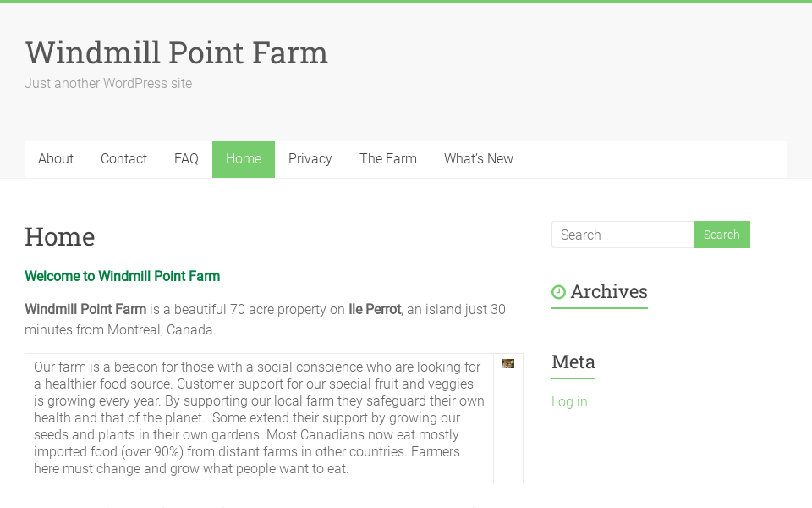Click the scrollbar of the text box
The height and width of the screenshot is (508, 812).
tap(508, 423)
